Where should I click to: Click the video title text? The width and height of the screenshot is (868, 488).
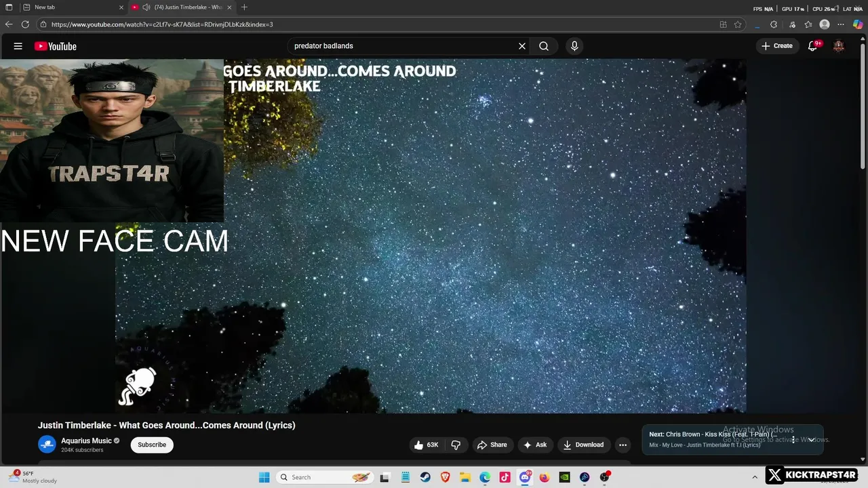[167, 425]
